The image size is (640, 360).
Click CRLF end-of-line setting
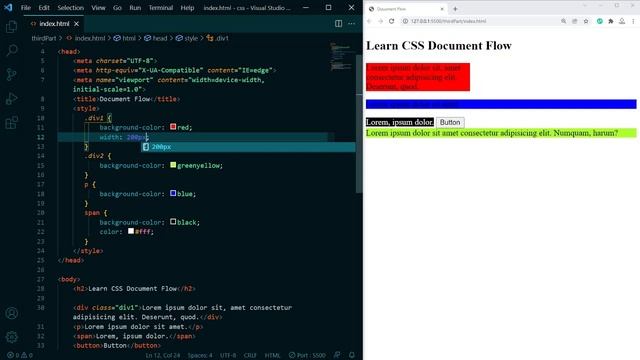250,355
